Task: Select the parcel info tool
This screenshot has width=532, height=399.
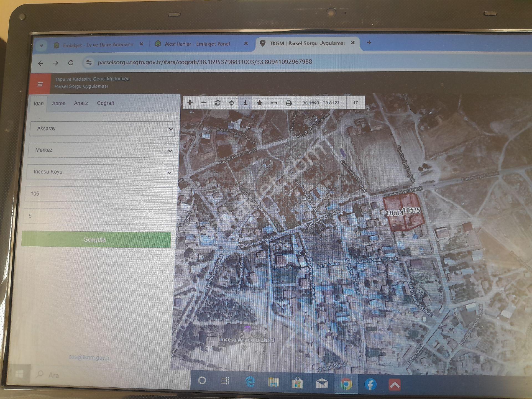Action: pos(245,103)
